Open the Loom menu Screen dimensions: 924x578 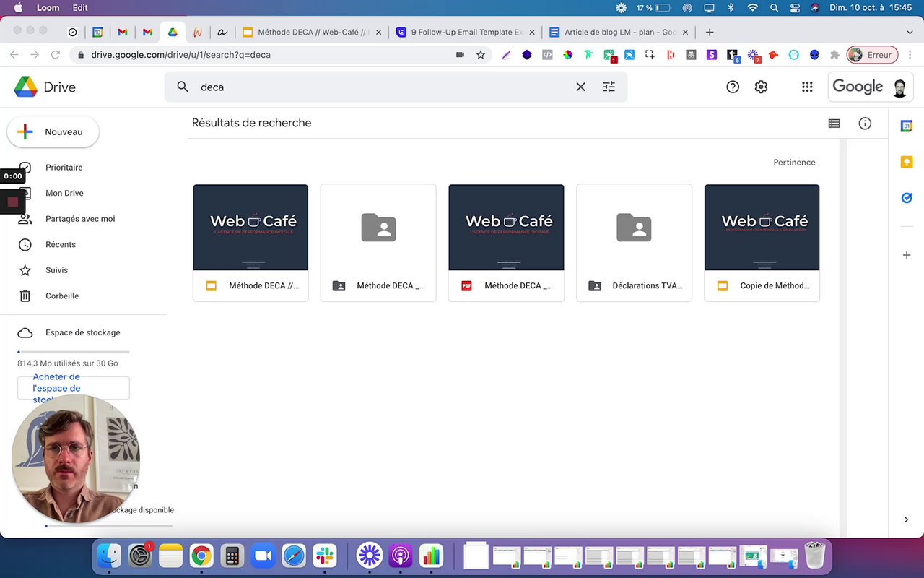pyautogui.click(x=48, y=8)
